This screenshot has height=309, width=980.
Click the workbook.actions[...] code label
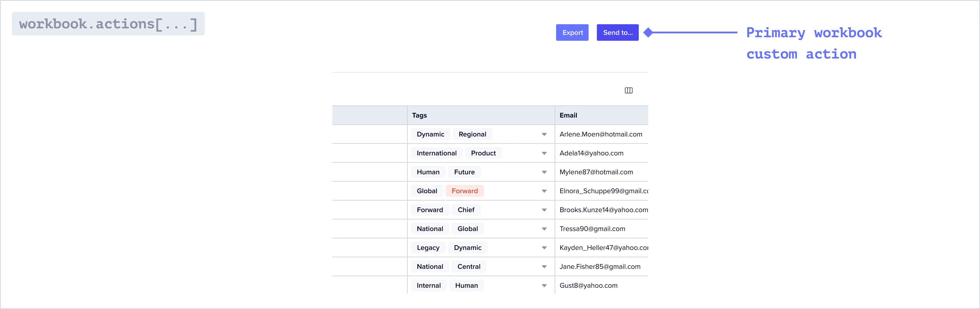pyautogui.click(x=109, y=24)
